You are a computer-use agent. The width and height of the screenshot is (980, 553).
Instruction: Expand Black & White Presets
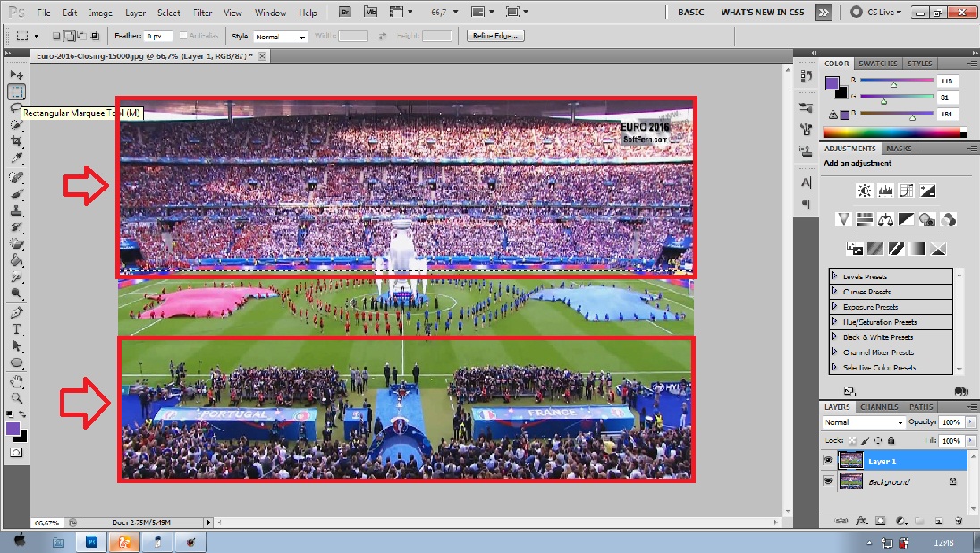click(834, 336)
